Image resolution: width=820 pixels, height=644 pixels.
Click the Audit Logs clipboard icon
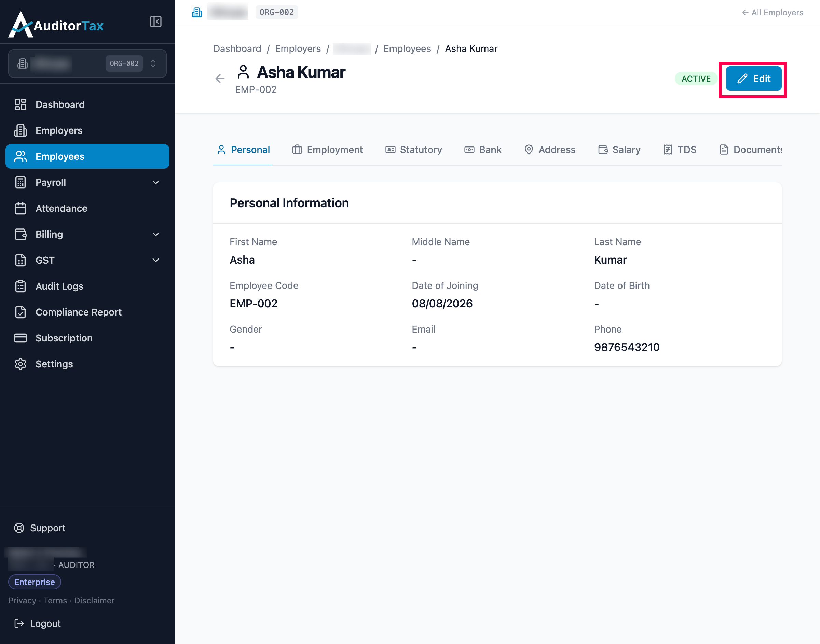[20, 286]
